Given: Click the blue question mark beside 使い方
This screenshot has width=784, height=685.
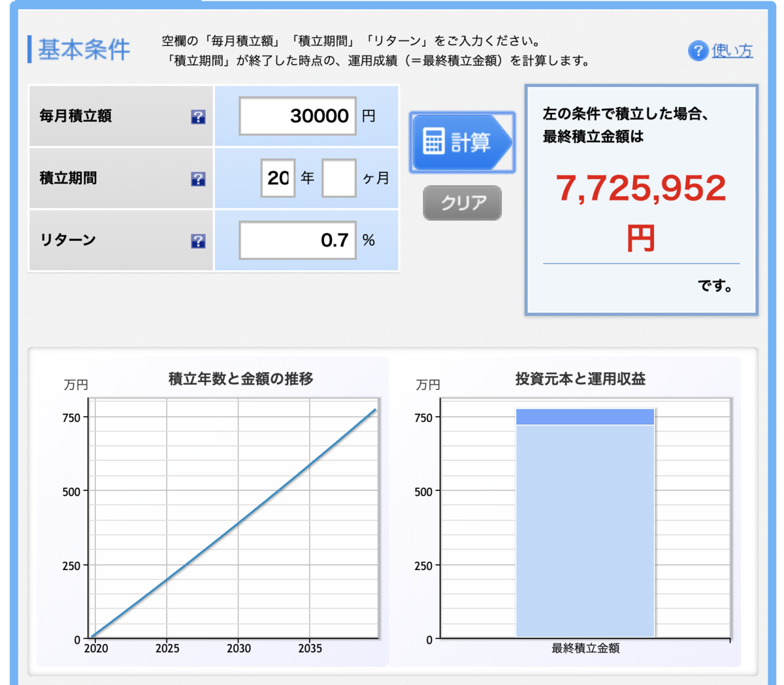Looking at the screenshot, I should tap(698, 50).
